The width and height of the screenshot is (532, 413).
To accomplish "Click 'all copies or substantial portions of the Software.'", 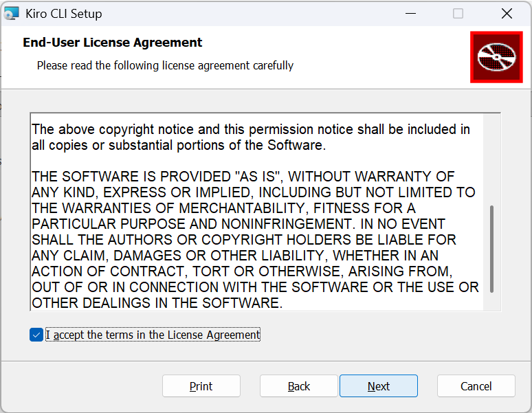I will [179, 145].
